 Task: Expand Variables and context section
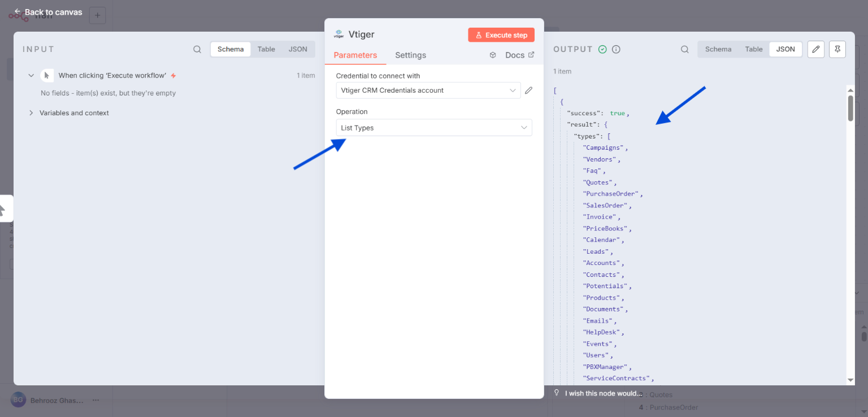[x=32, y=113]
